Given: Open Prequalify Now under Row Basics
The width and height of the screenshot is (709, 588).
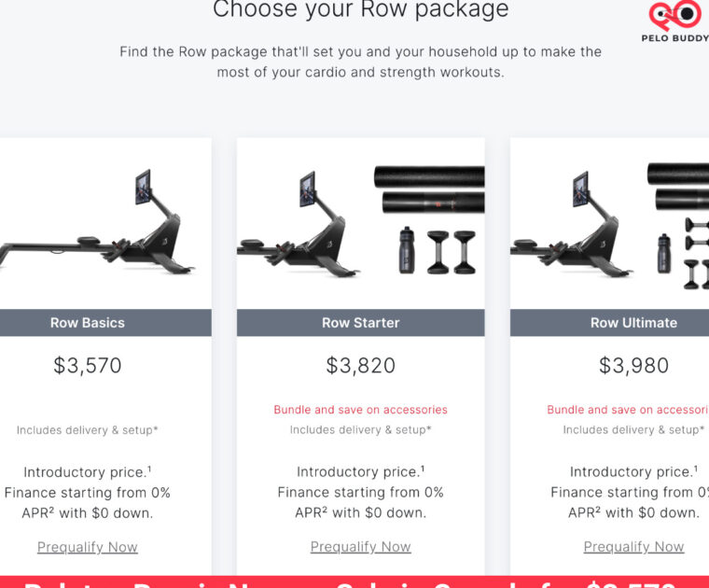Looking at the screenshot, I should [x=88, y=547].
